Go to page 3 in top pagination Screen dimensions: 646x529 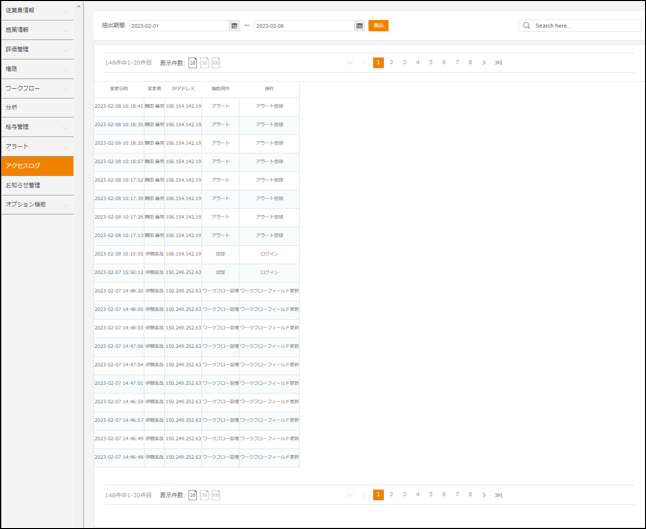point(404,62)
